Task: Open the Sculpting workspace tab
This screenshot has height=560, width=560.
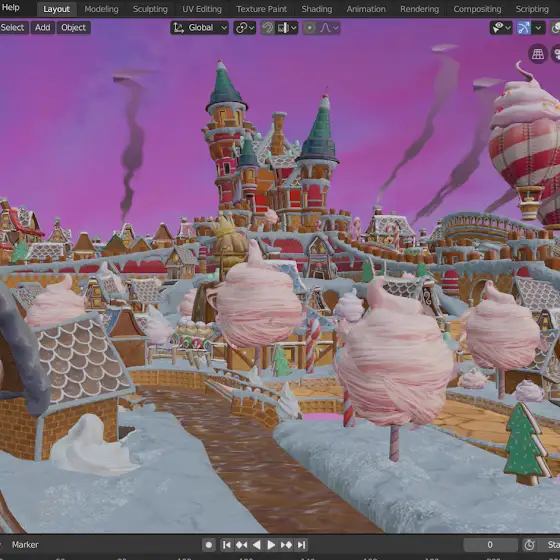Action: (150, 9)
